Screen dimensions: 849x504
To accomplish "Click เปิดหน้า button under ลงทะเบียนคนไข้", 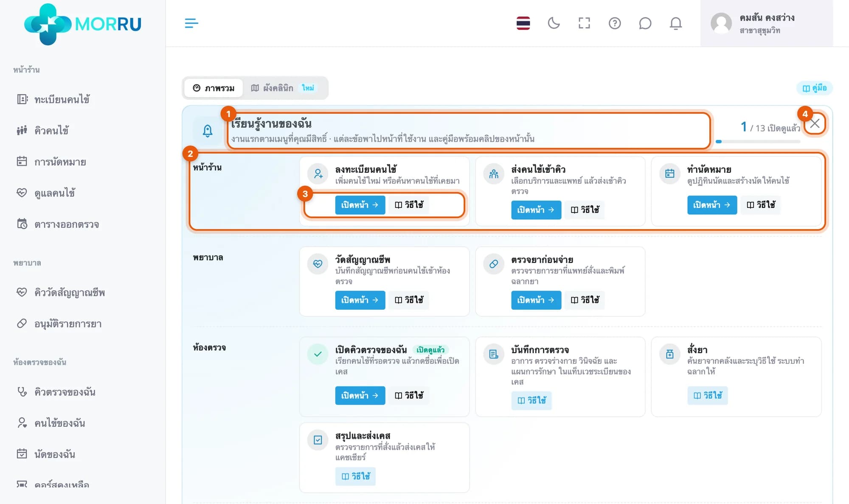I will coord(360,205).
